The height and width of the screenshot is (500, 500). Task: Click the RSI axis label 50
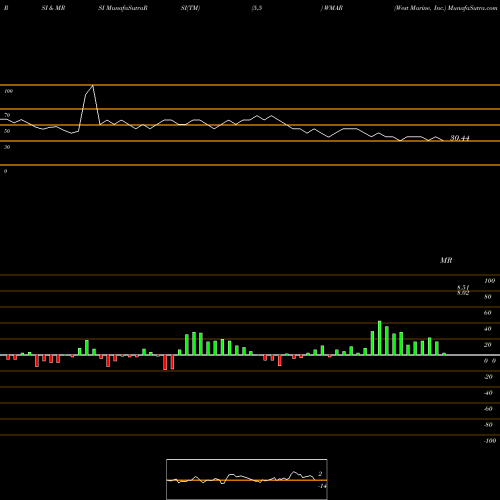pyautogui.click(x=7, y=131)
